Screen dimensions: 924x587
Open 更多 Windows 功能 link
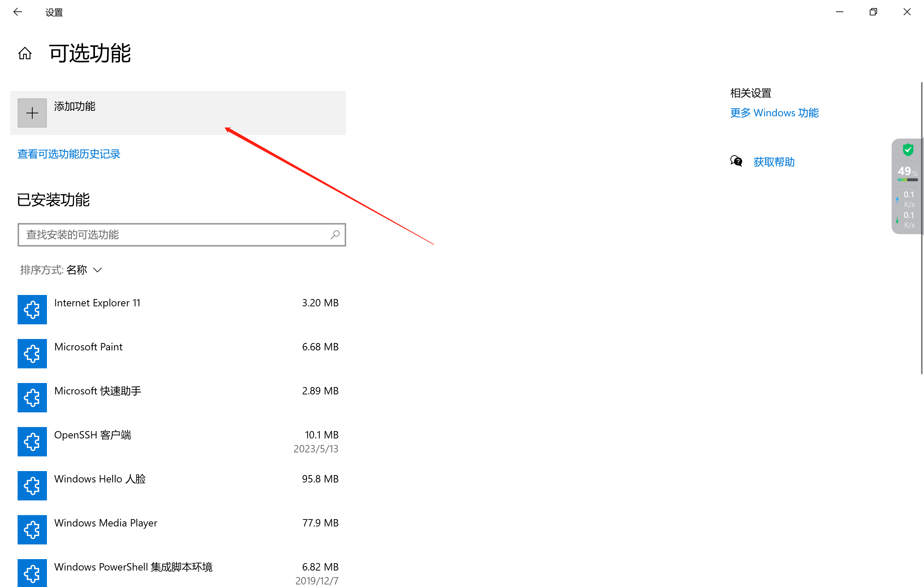774,113
